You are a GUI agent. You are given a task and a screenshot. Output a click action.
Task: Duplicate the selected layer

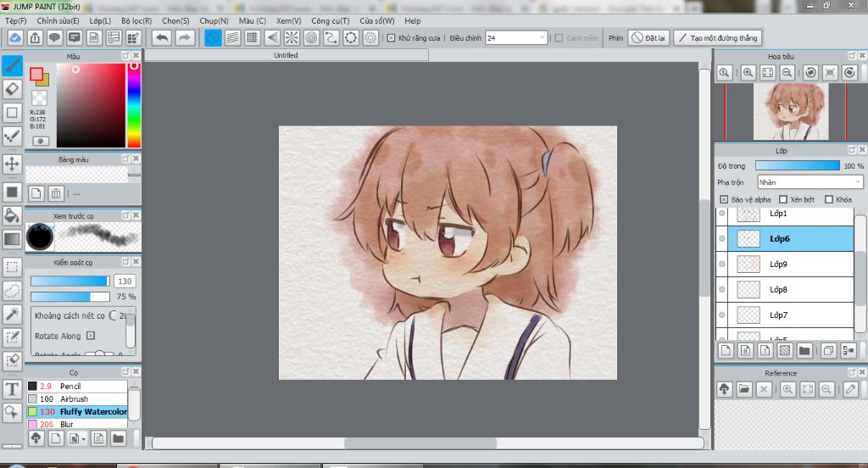point(829,351)
